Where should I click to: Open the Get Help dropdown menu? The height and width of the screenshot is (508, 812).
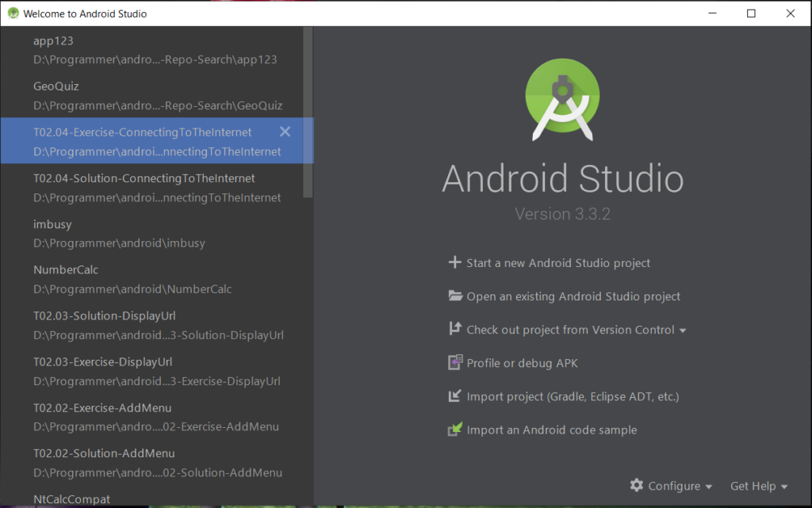758,485
